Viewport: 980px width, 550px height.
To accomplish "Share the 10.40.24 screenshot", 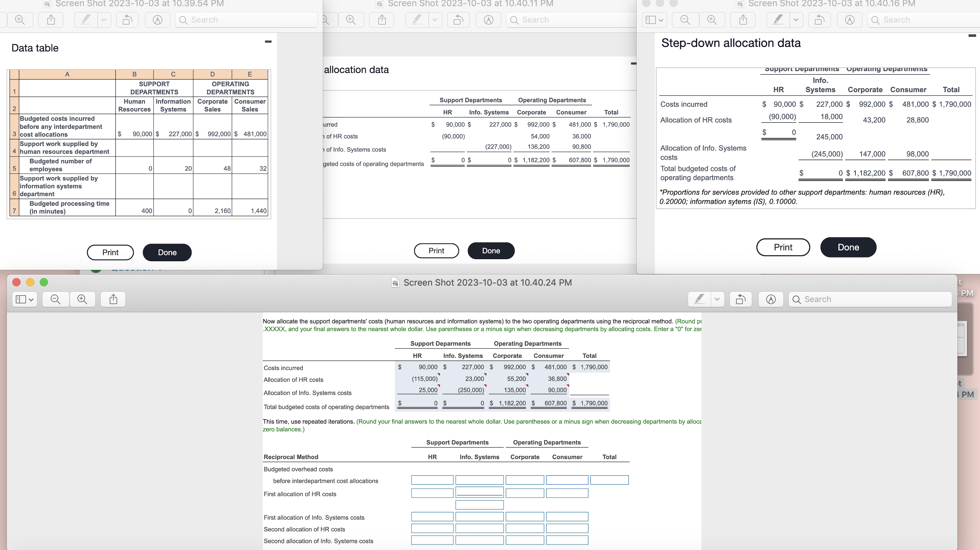I will (x=112, y=299).
